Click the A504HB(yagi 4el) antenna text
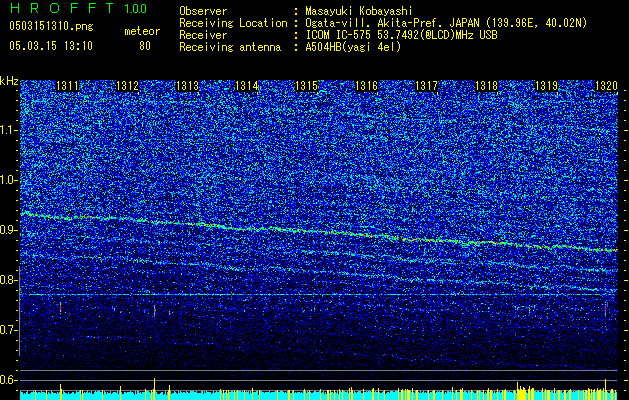The image size is (629, 400). [x=353, y=47]
